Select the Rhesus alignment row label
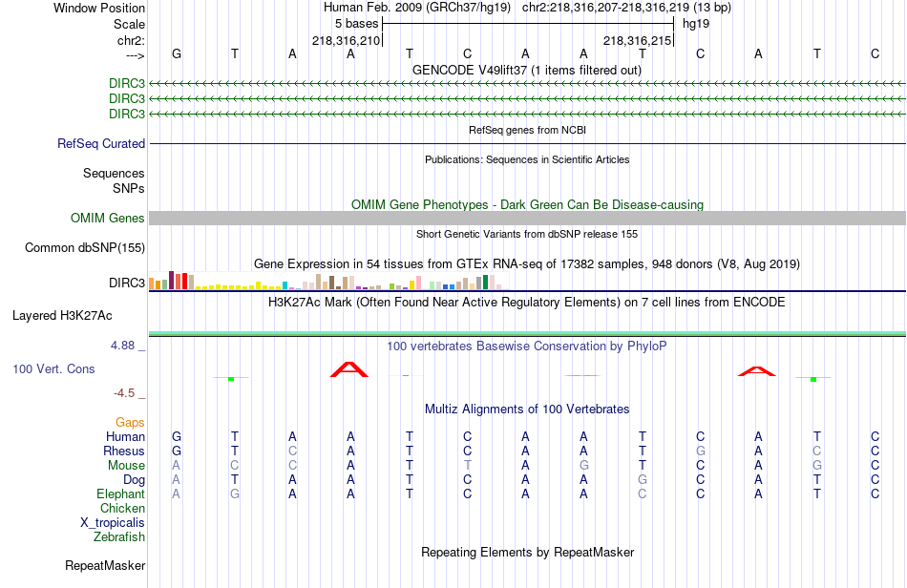Viewport: 907px width, 588px height. [x=124, y=451]
